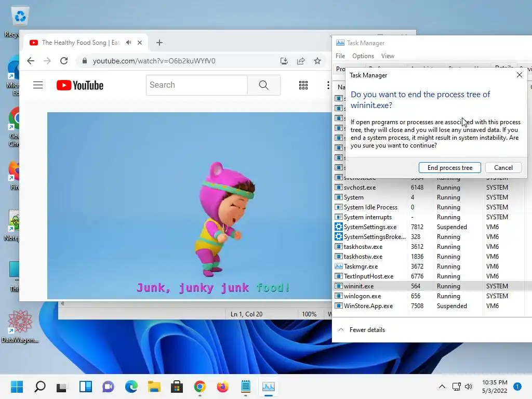Screen dimensions: 532x399
Task: Open Chat app on taskbar
Action: (x=108, y=387)
